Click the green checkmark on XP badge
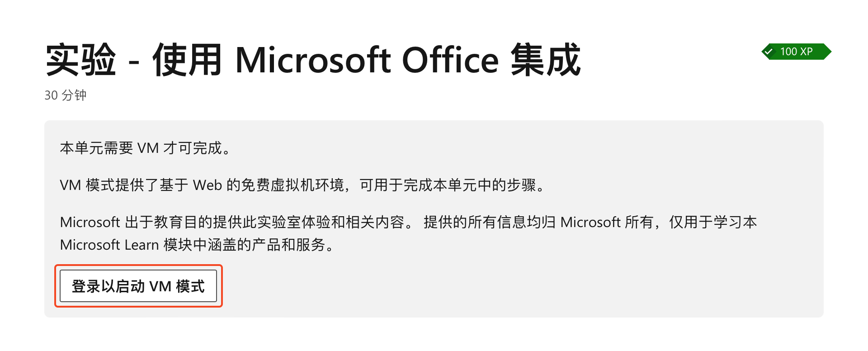The height and width of the screenshot is (351, 868). tap(769, 52)
